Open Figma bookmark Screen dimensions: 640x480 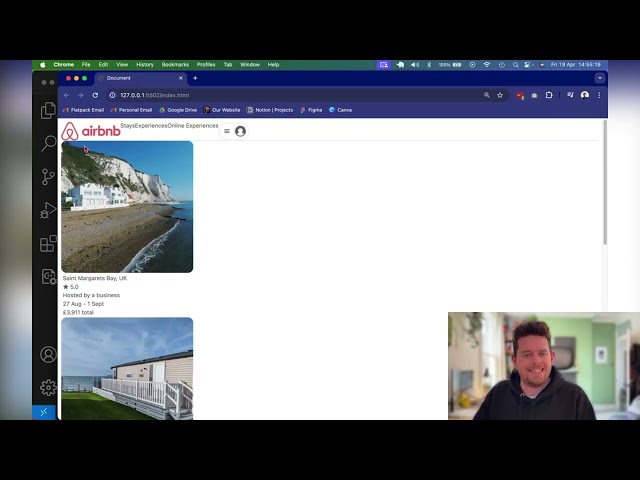pyautogui.click(x=311, y=110)
